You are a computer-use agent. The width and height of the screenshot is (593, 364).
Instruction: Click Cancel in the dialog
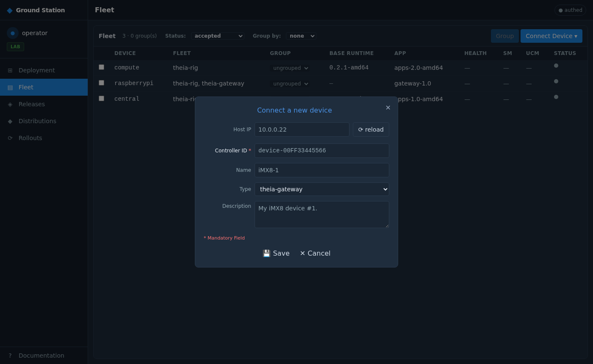tap(315, 254)
